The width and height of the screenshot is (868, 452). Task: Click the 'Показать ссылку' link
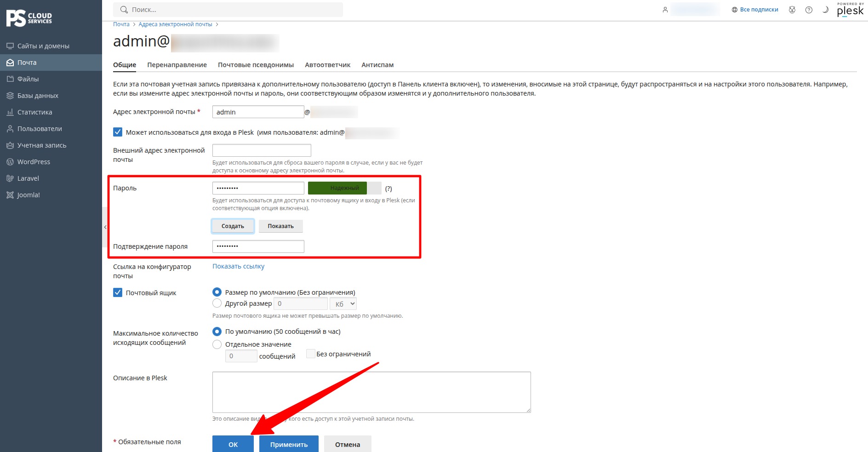coord(238,266)
